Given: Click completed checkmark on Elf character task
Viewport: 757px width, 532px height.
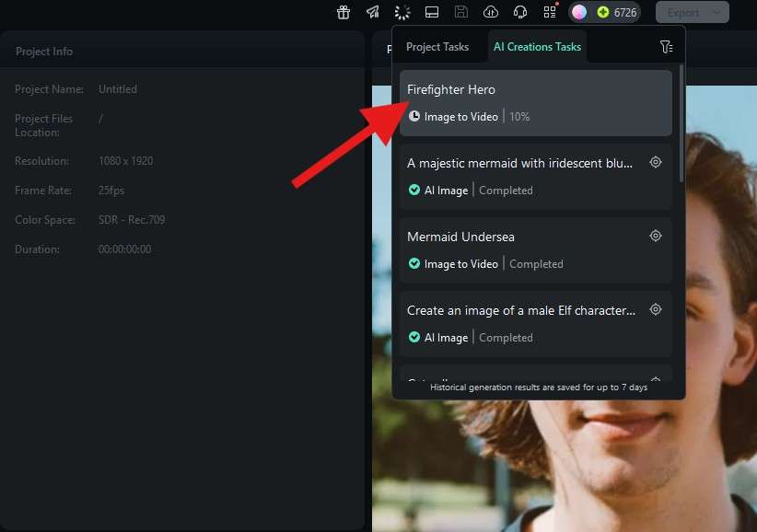Looking at the screenshot, I should pos(414,337).
